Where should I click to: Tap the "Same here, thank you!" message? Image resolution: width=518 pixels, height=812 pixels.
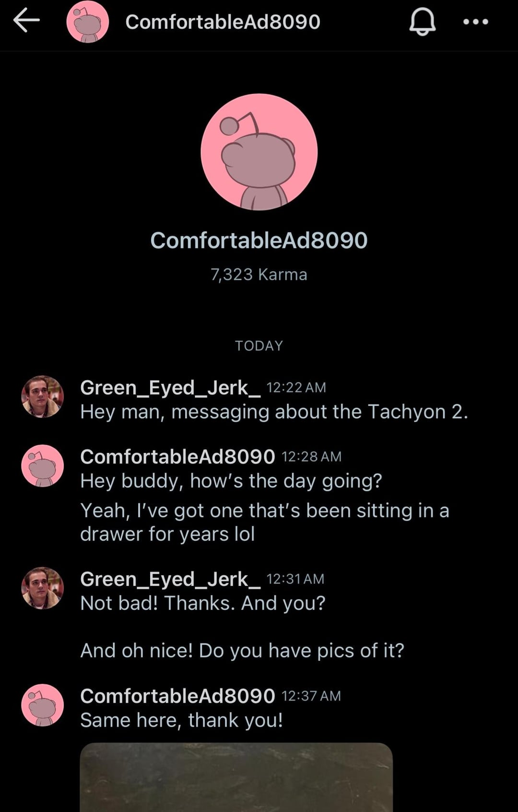point(181,720)
